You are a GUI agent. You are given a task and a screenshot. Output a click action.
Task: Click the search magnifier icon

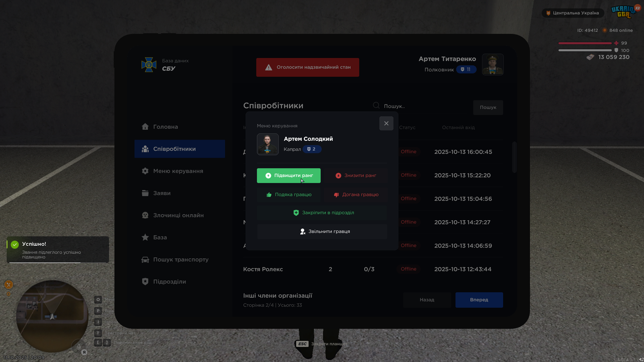pyautogui.click(x=376, y=106)
